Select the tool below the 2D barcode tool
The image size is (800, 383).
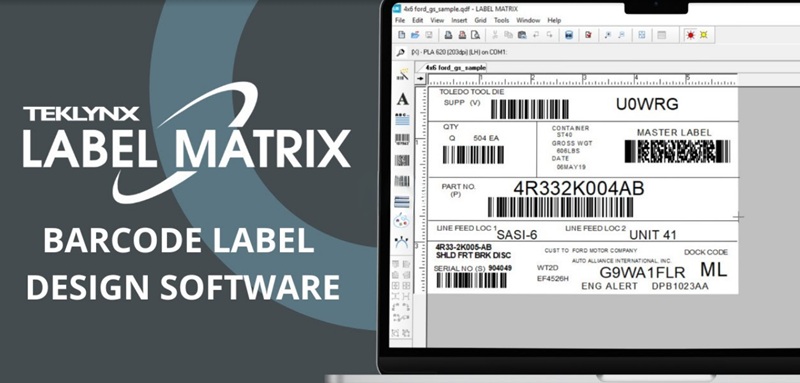(x=402, y=181)
